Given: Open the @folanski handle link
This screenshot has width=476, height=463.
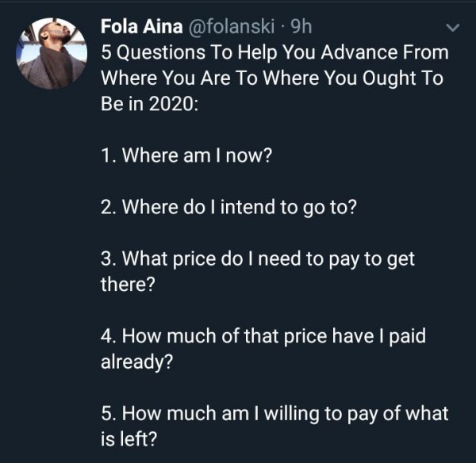Looking at the screenshot, I should tap(232, 26).
